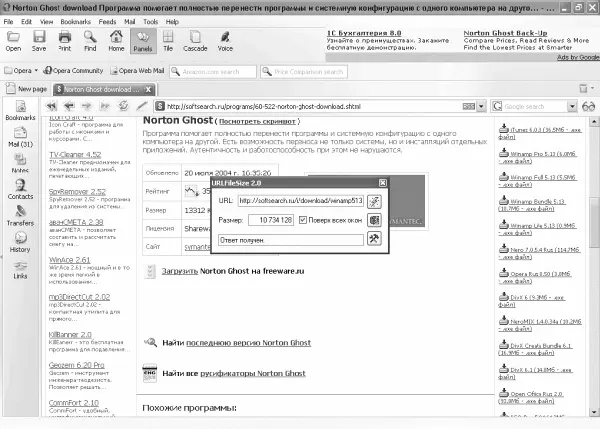Open the View menu

pos(46,22)
